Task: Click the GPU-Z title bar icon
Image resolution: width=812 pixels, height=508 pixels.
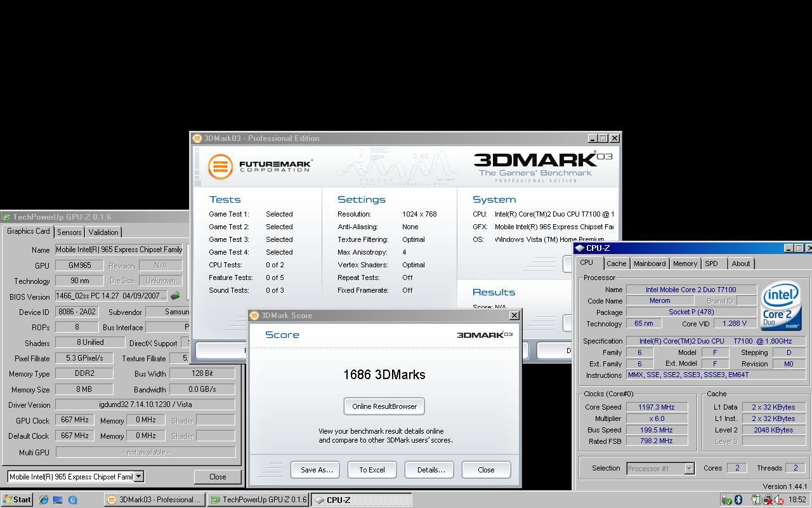Action: coord(6,217)
